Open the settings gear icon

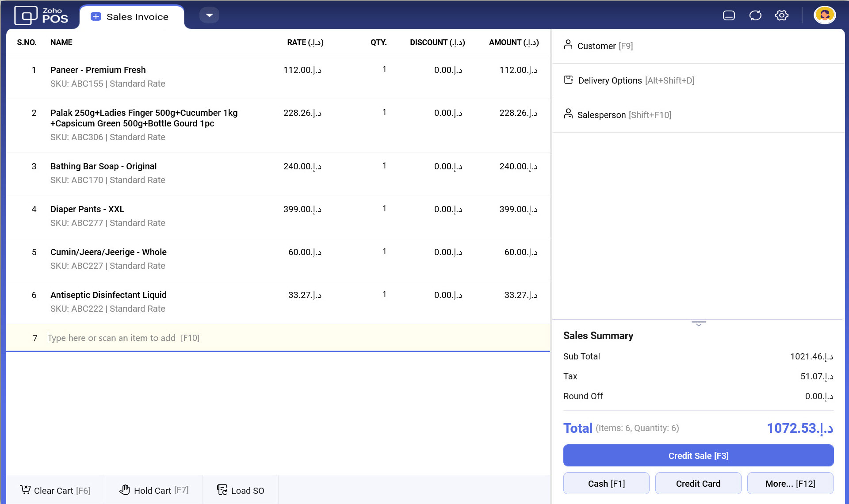(781, 15)
